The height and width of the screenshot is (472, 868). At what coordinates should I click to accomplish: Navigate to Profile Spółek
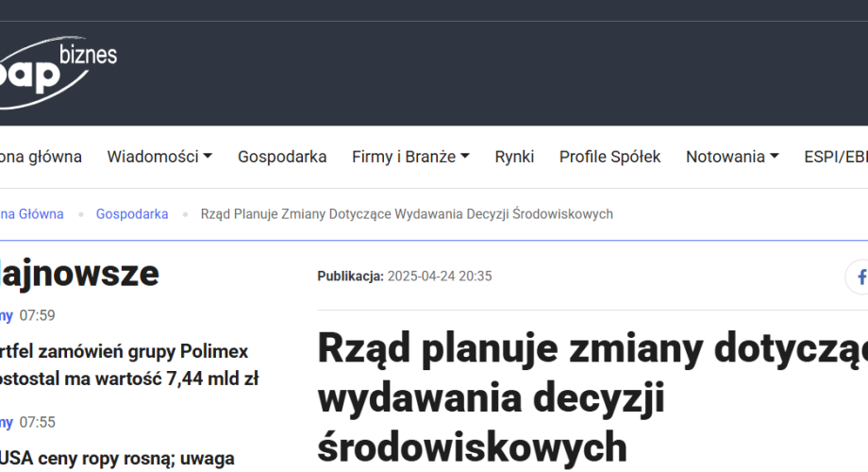click(x=609, y=157)
